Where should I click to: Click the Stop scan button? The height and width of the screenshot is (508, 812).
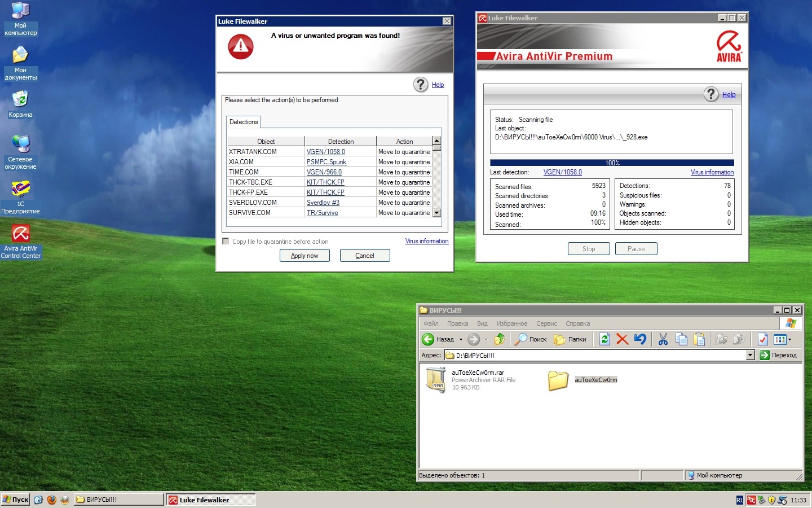click(x=588, y=249)
